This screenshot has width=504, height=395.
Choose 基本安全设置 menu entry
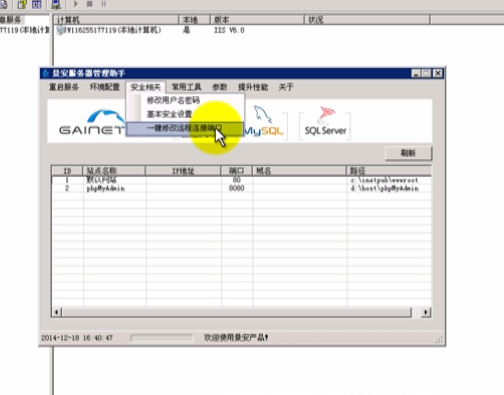(169, 114)
